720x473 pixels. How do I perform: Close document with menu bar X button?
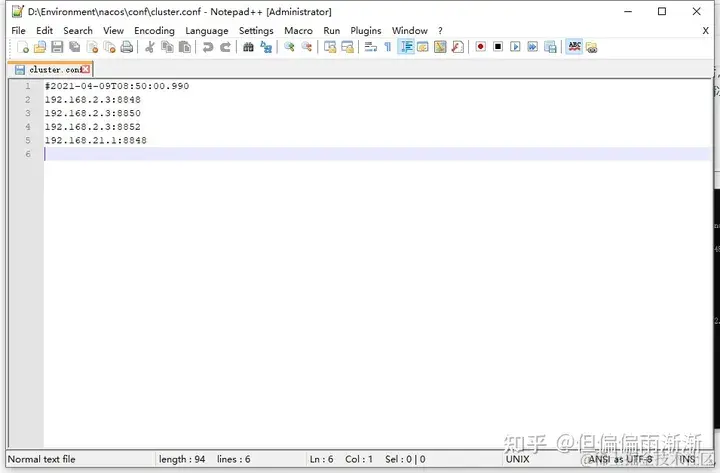[x=705, y=31]
